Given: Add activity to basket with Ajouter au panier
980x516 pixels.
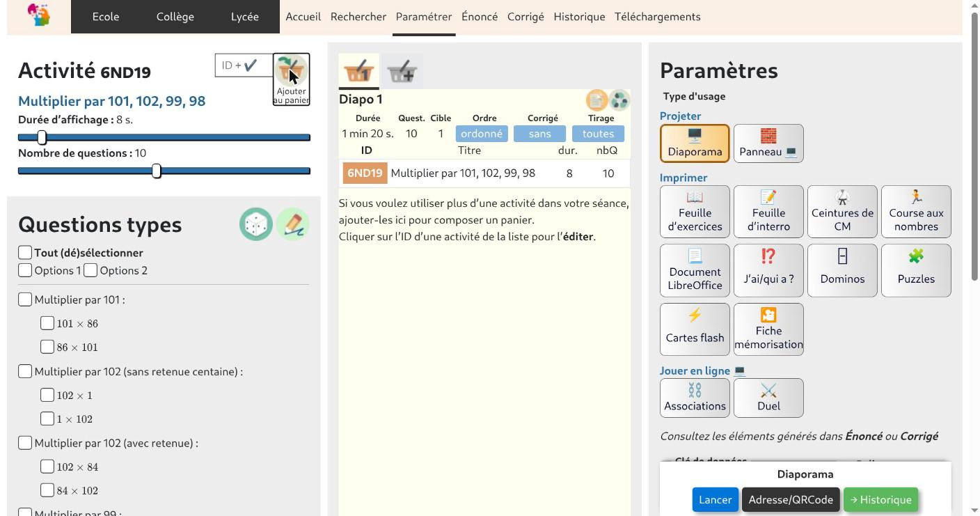Looking at the screenshot, I should [x=292, y=79].
